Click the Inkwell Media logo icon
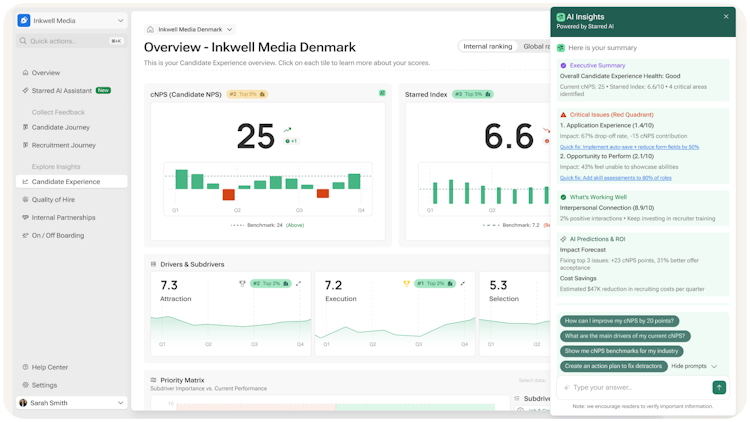 point(23,21)
